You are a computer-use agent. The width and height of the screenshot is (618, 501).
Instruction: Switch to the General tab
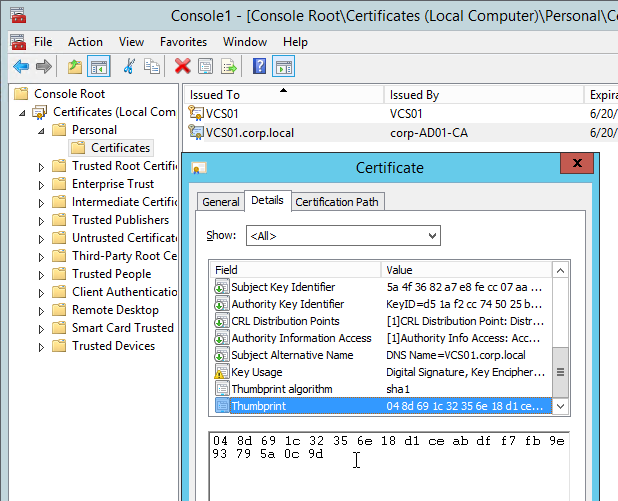coord(221,202)
